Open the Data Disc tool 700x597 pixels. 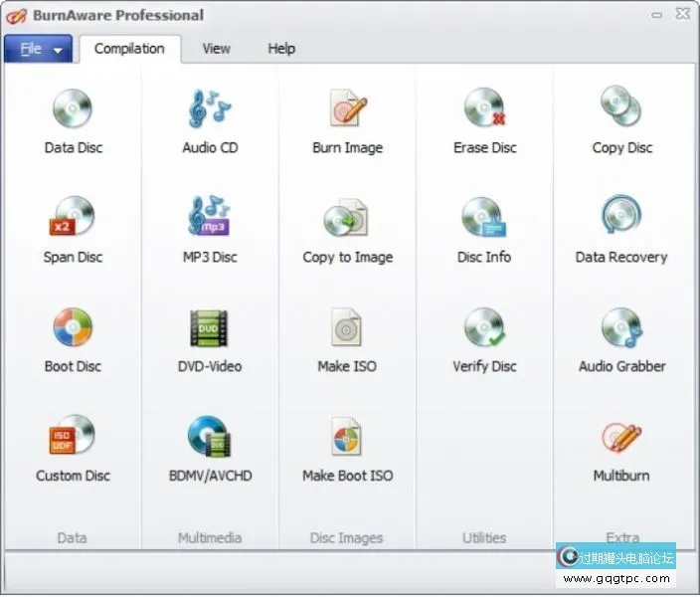pyautogui.click(x=73, y=121)
